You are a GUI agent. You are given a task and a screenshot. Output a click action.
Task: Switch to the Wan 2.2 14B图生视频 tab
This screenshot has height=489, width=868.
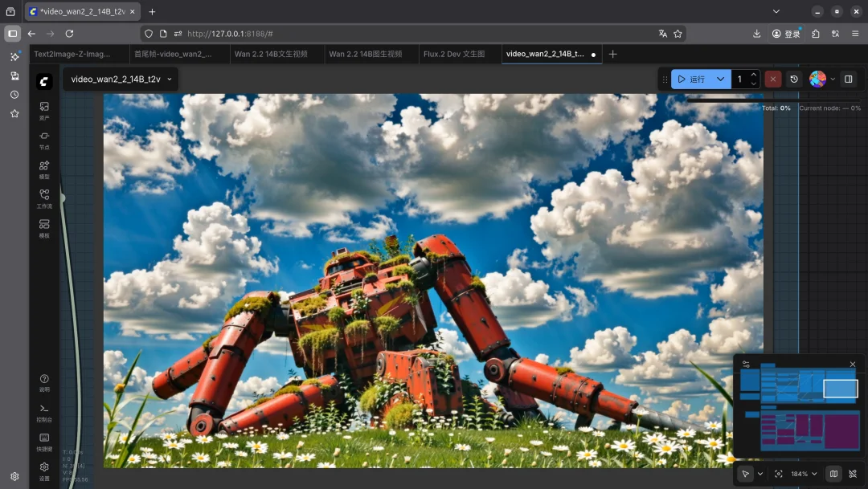pos(365,54)
